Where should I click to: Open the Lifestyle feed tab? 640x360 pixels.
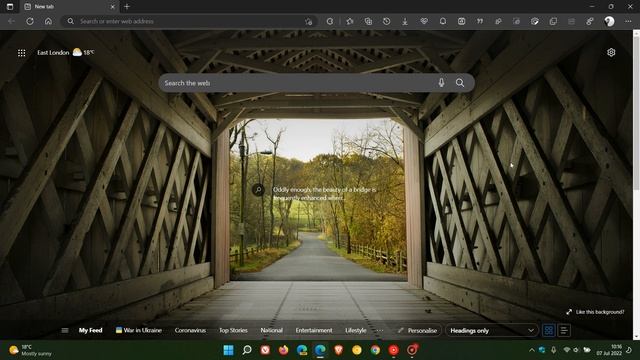point(356,331)
